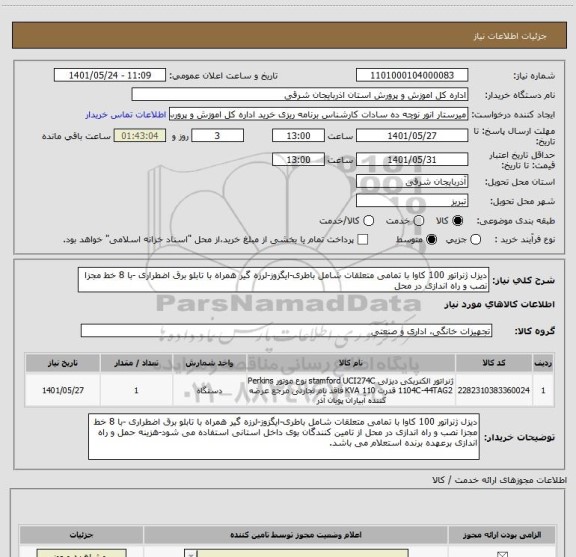Viewport: 576px width, 557px height.
Task: Click the واحد شمارش column header
Action: point(209,363)
